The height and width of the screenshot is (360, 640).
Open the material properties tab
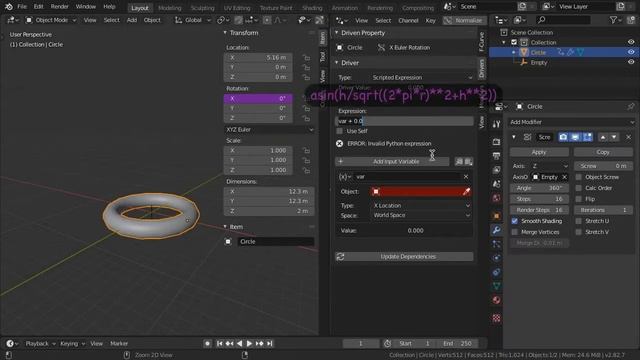496,300
